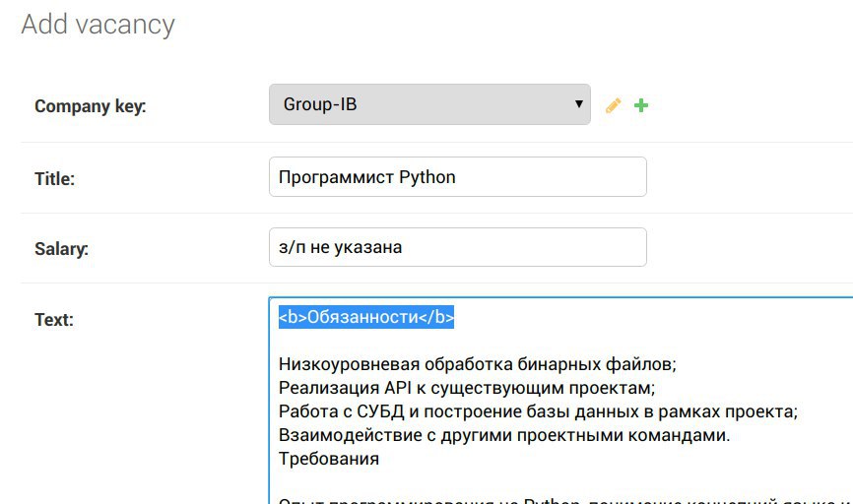Image resolution: width=853 pixels, height=504 pixels.
Task: Click the word 'Требования' in text area
Action: (x=329, y=459)
